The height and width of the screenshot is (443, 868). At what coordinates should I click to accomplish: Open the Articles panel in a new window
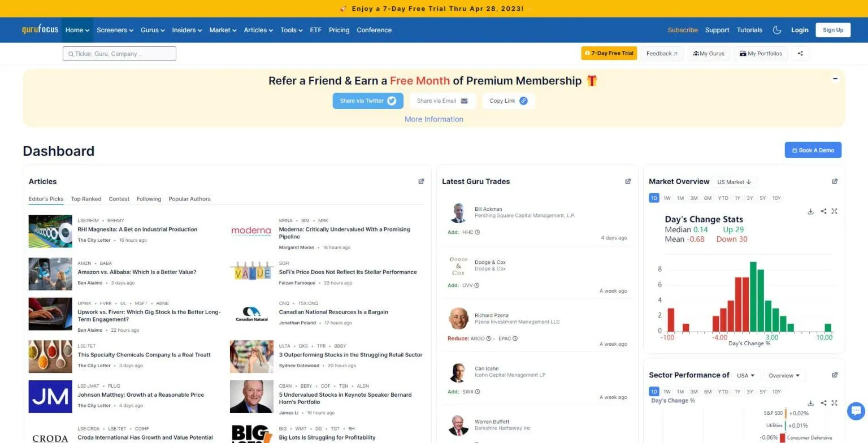pyautogui.click(x=421, y=181)
